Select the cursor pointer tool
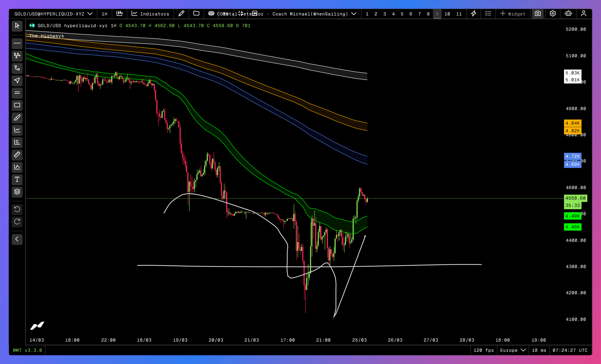601x364 pixels. (17, 26)
